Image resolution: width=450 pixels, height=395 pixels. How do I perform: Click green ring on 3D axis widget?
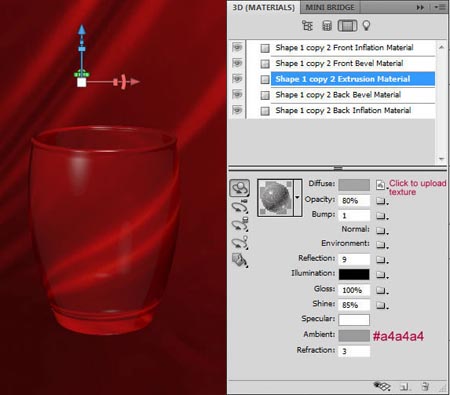point(82,74)
